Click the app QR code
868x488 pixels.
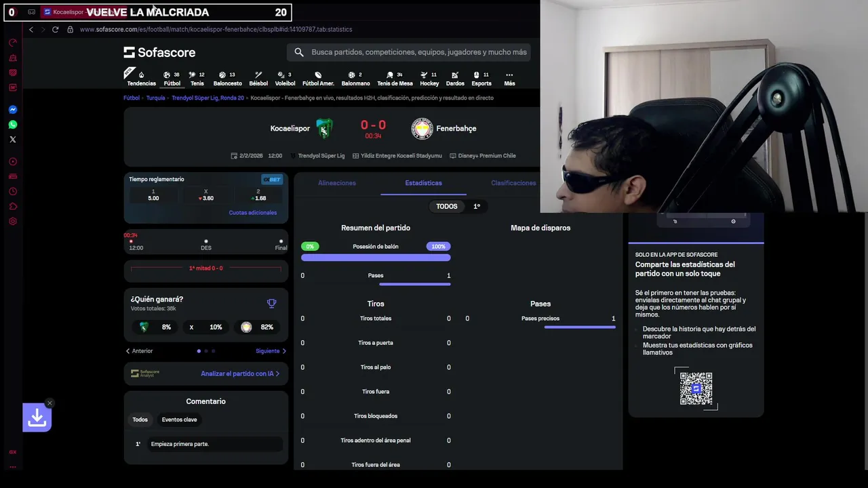(x=696, y=388)
